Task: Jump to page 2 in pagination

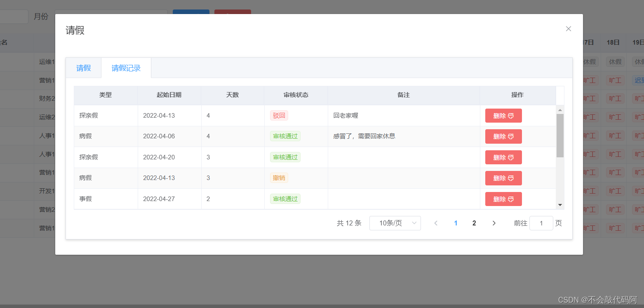Action: (474, 223)
